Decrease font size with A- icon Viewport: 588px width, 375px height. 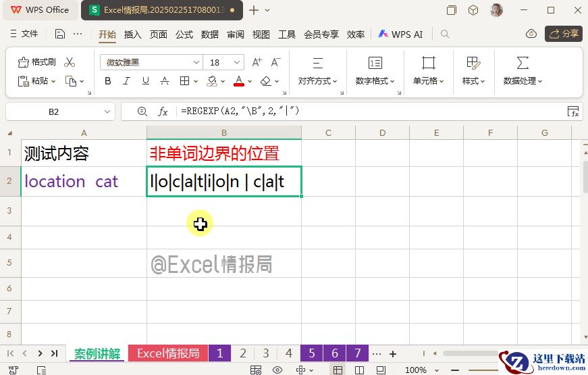[x=275, y=62]
